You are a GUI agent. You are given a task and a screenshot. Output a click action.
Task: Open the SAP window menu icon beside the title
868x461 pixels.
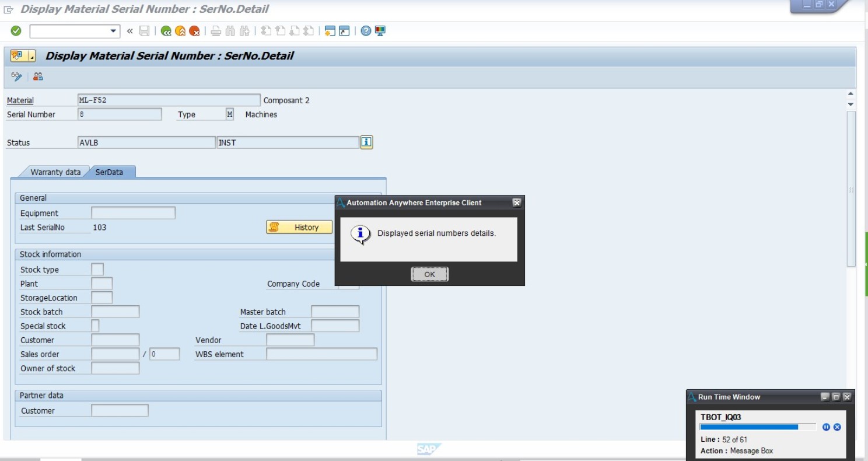[9, 9]
